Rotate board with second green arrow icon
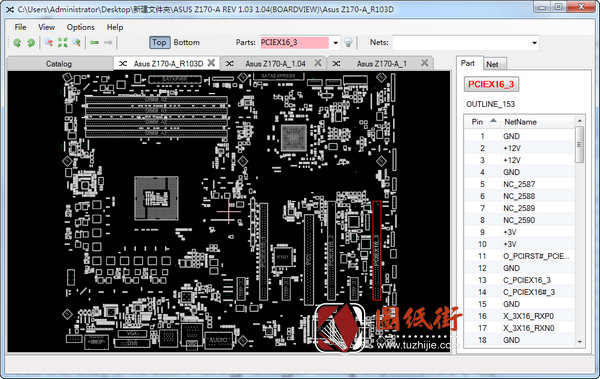 pyautogui.click(x=31, y=42)
